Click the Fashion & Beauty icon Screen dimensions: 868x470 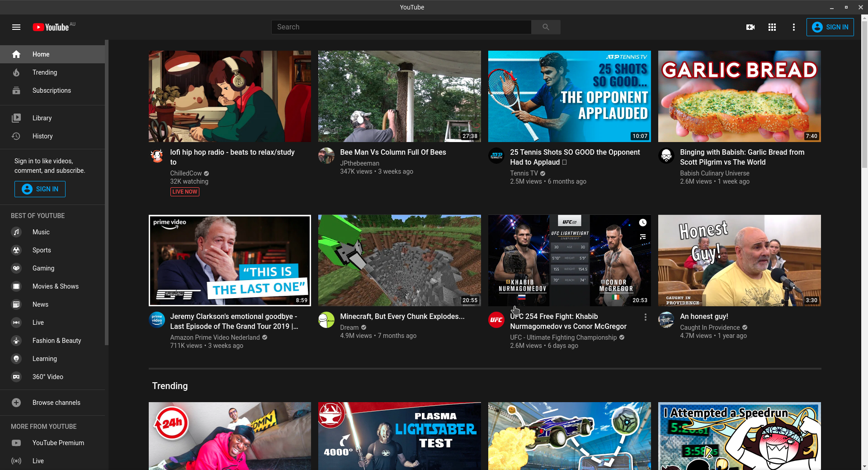tap(16, 341)
